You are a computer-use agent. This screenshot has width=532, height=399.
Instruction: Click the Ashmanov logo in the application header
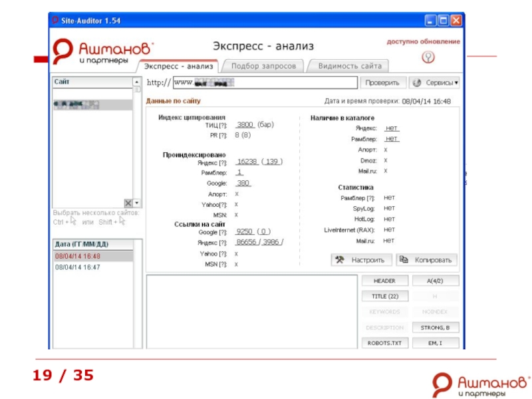point(102,51)
